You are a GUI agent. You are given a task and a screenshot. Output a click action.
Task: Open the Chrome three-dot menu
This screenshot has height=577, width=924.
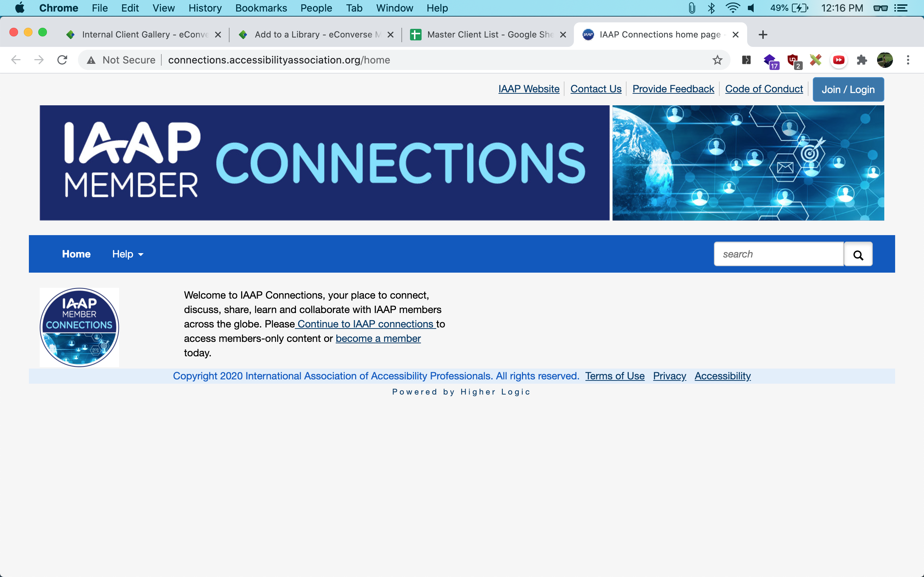click(908, 60)
